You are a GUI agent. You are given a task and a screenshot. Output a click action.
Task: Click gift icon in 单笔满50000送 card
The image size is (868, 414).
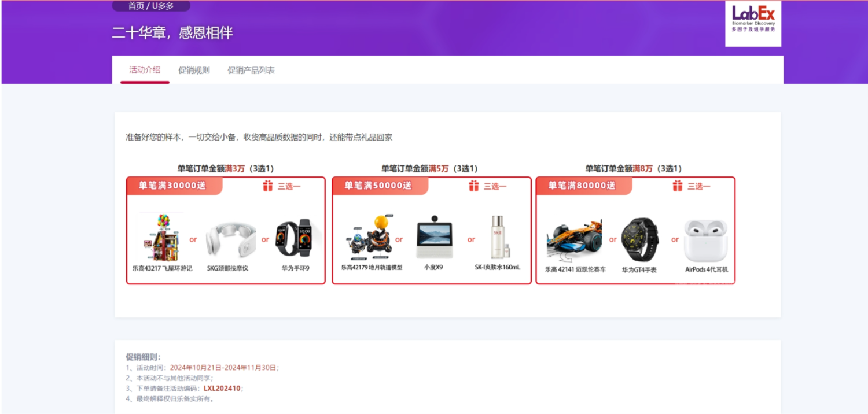[x=473, y=186]
